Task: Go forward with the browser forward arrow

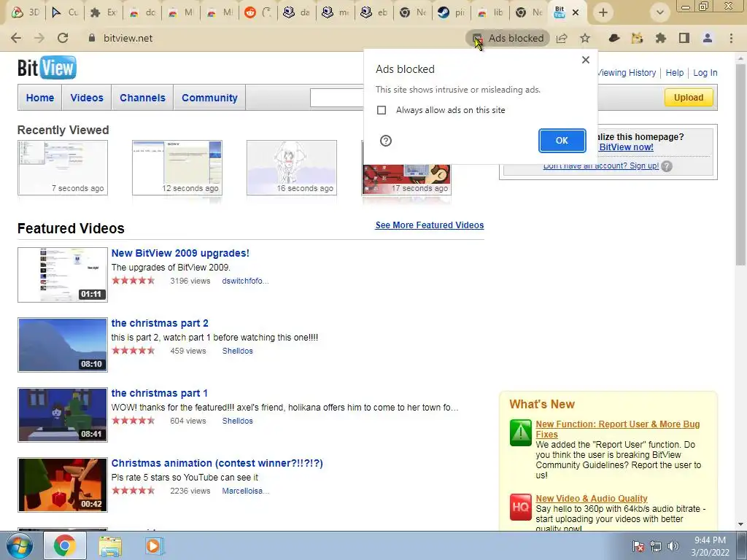Action: [x=39, y=38]
